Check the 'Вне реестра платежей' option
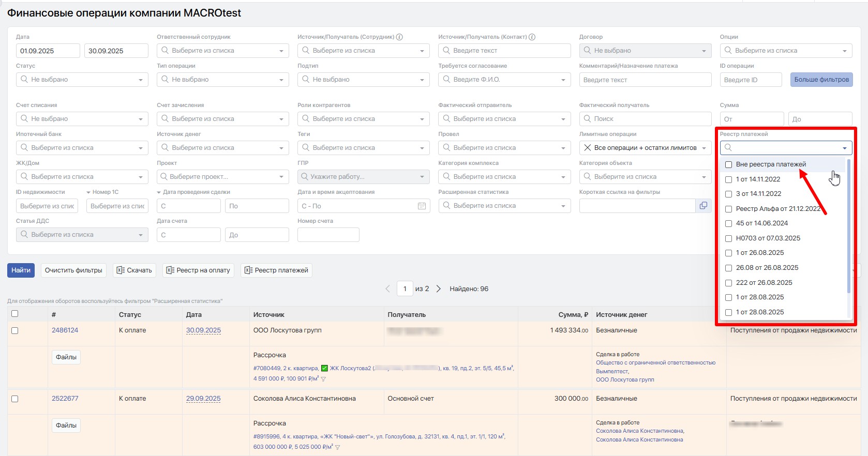Screen dimensions: 868x456 tap(728, 164)
